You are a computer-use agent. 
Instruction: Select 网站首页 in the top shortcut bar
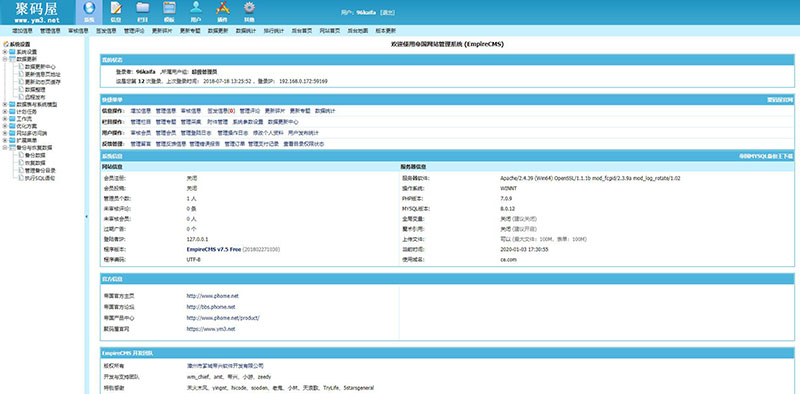[x=330, y=31]
